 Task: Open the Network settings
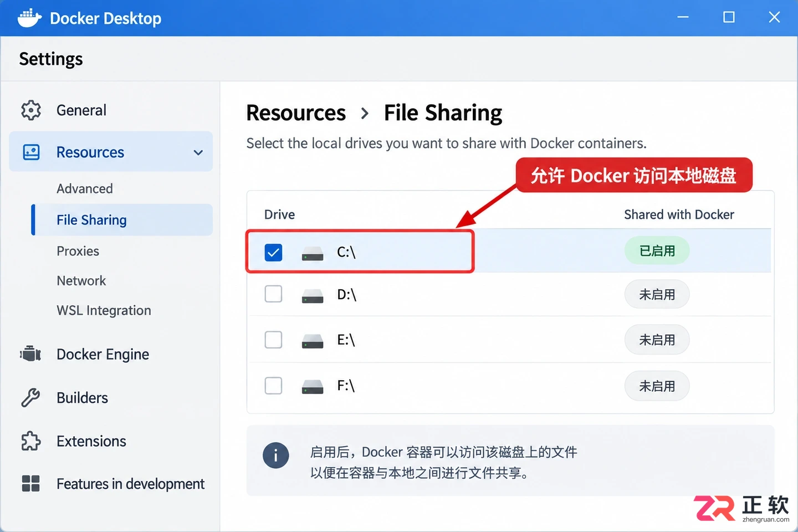pyautogui.click(x=81, y=280)
